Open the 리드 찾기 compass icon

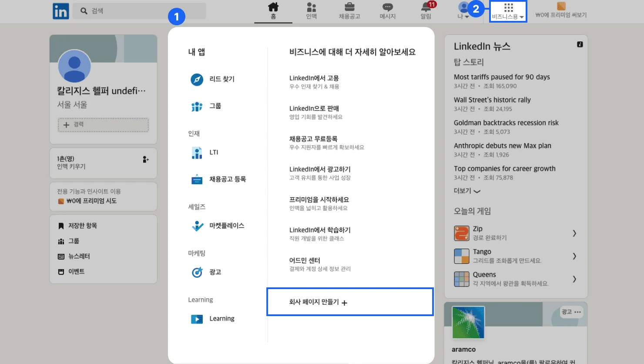point(197,80)
